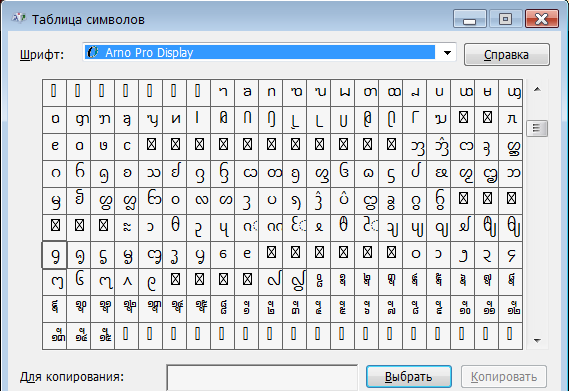This screenshot has height=391, width=569.
Task: Click the vertical scrollbar thumb
Action: tap(537, 128)
